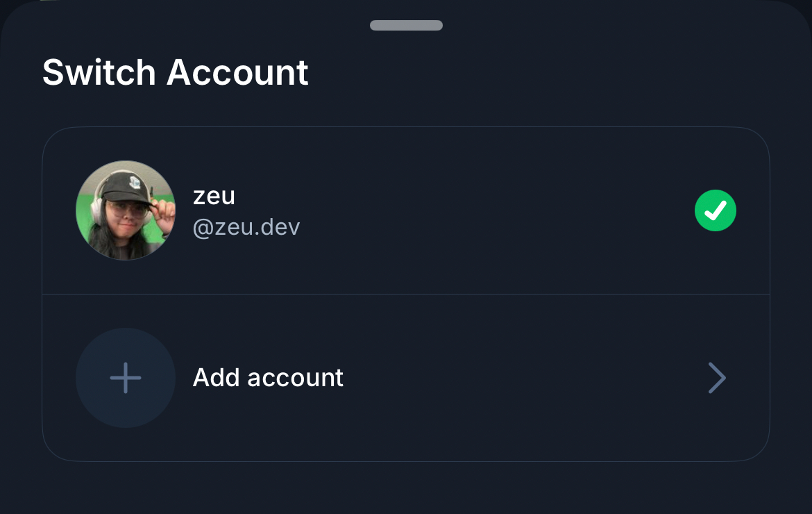Click the zeu profile avatar photo
This screenshot has width=812, height=514.
click(126, 210)
